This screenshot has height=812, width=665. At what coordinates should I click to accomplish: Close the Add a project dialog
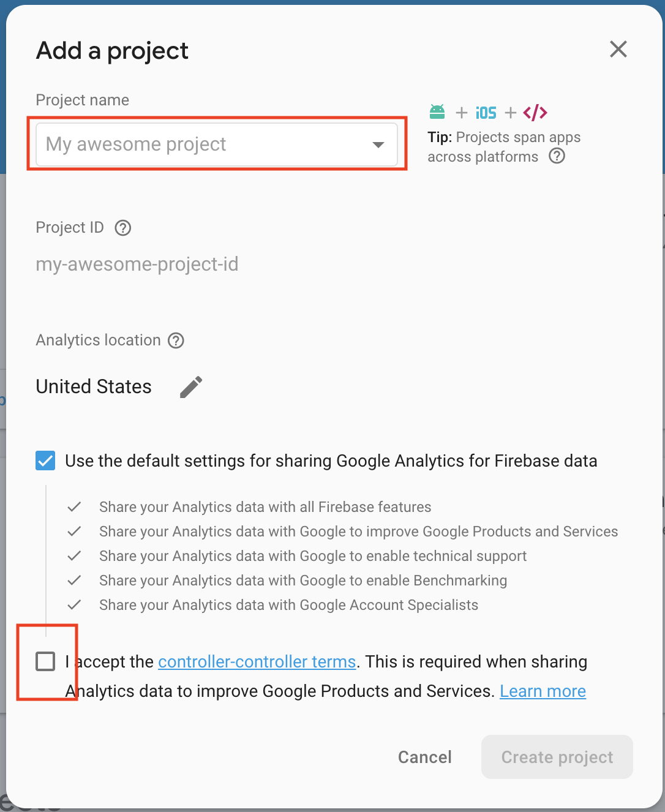(618, 49)
